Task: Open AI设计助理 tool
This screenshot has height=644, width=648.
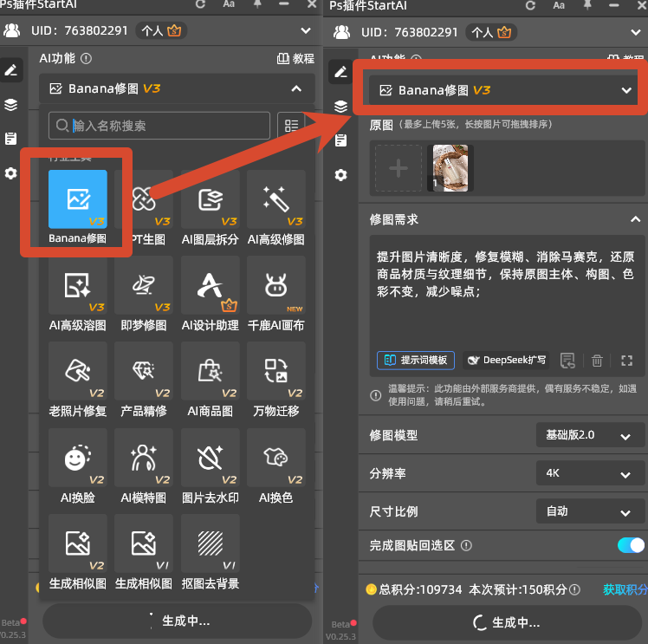Action: click(x=210, y=285)
